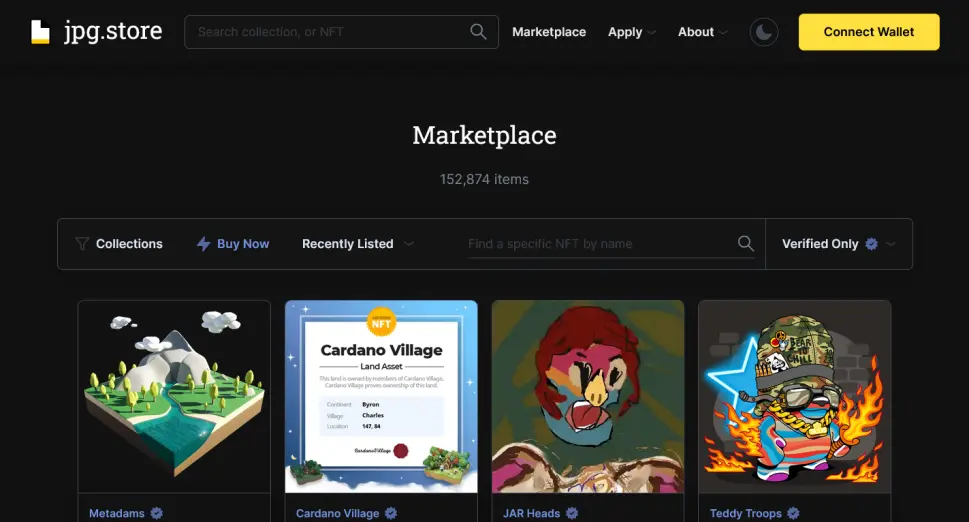
Task: Focus the Find a specific NFT by name field
Action: [x=611, y=244]
